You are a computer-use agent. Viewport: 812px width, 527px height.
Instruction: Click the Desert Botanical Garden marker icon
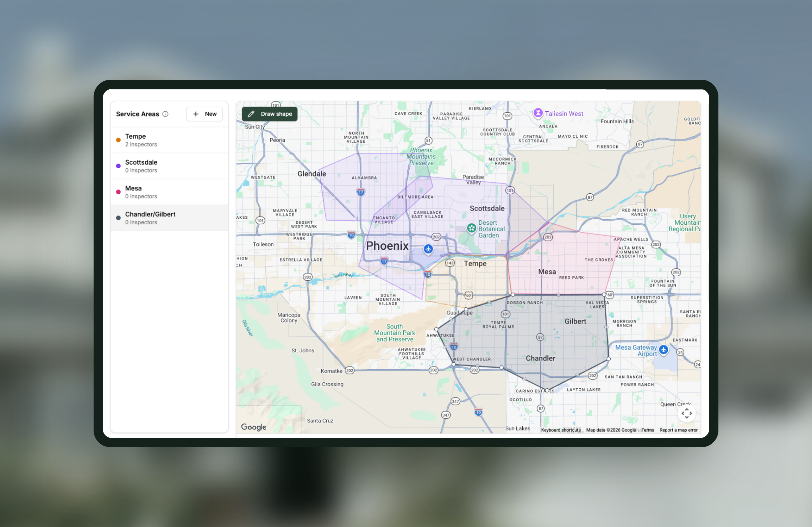point(472,228)
